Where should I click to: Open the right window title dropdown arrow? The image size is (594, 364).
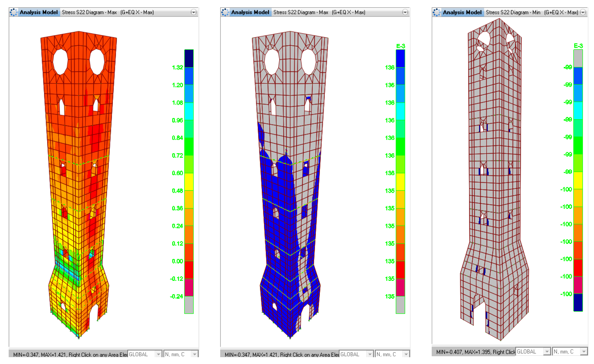click(x=583, y=12)
